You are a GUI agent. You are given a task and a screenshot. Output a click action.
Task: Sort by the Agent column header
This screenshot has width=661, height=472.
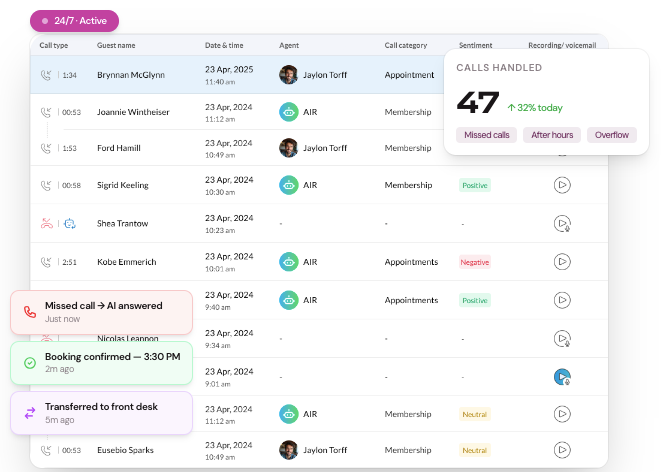pyautogui.click(x=289, y=45)
